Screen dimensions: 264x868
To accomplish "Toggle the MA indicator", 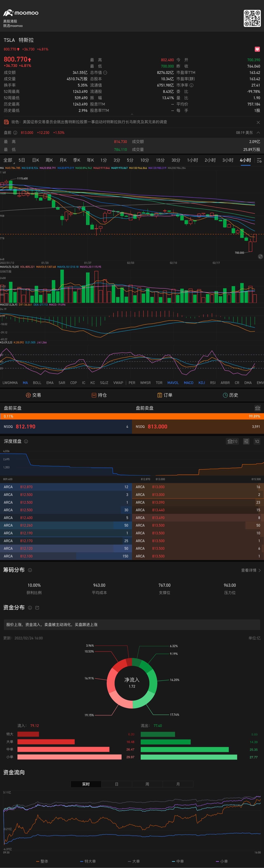I will click(x=25, y=383).
